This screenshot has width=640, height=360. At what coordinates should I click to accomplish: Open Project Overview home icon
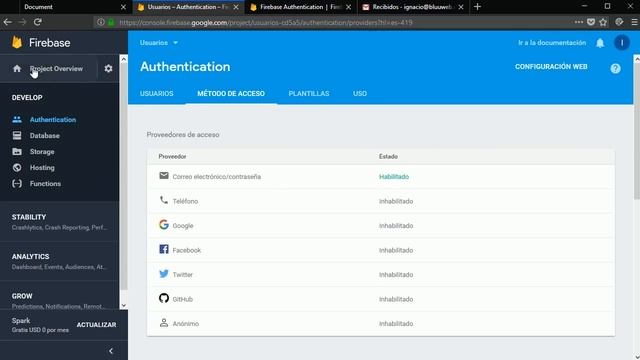point(17,69)
